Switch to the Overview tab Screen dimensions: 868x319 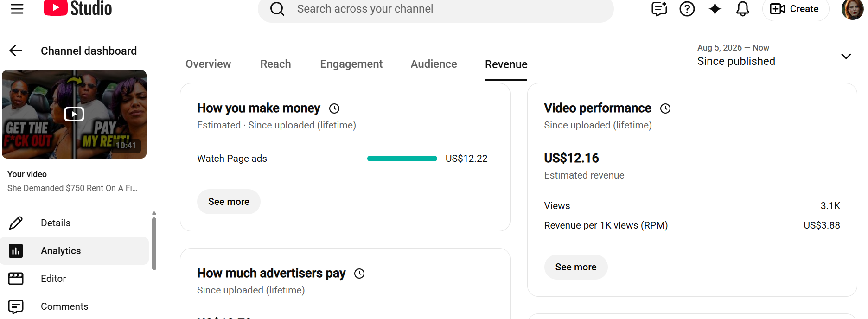[x=208, y=64]
